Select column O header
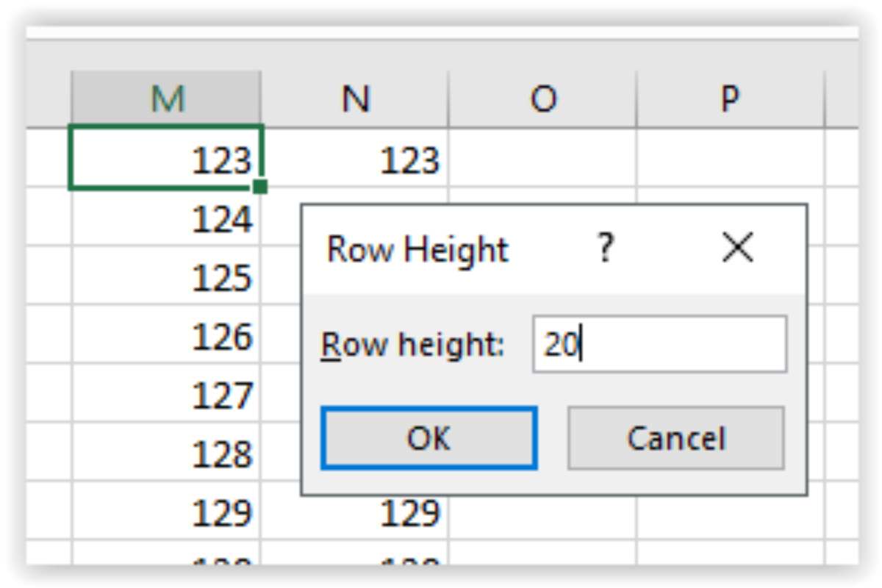Viewport: 882px width, 588px height. 542,98
